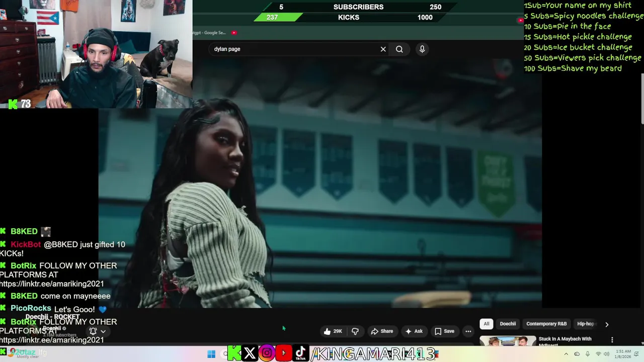Screen dimensions: 644x362
Task: Open the Windows Start menu
Action: (x=211, y=354)
